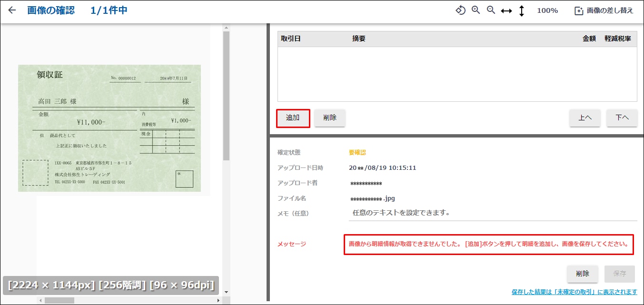Image resolution: width=644 pixels, height=305 pixels.
Task: Move row down with the 下へ button
Action: click(x=622, y=118)
